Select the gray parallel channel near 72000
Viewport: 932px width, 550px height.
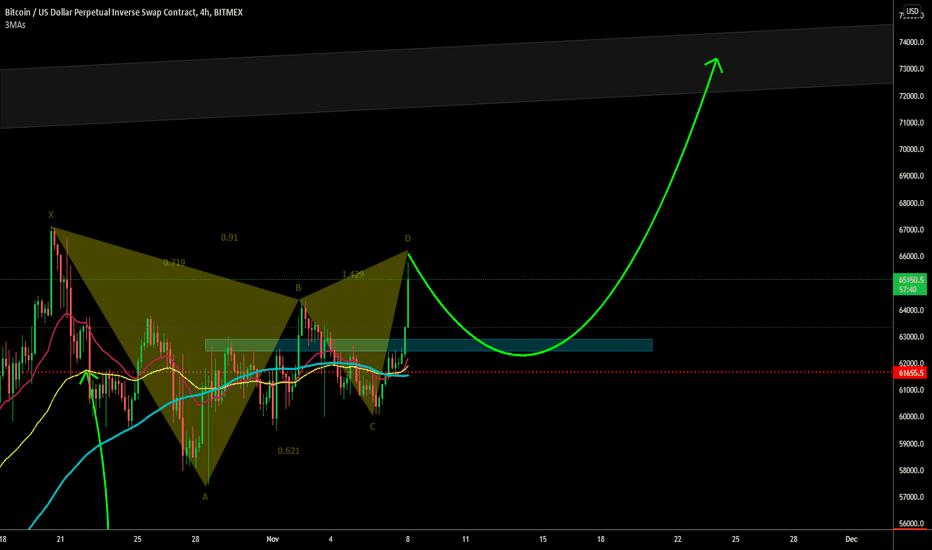pyautogui.click(x=446, y=77)
